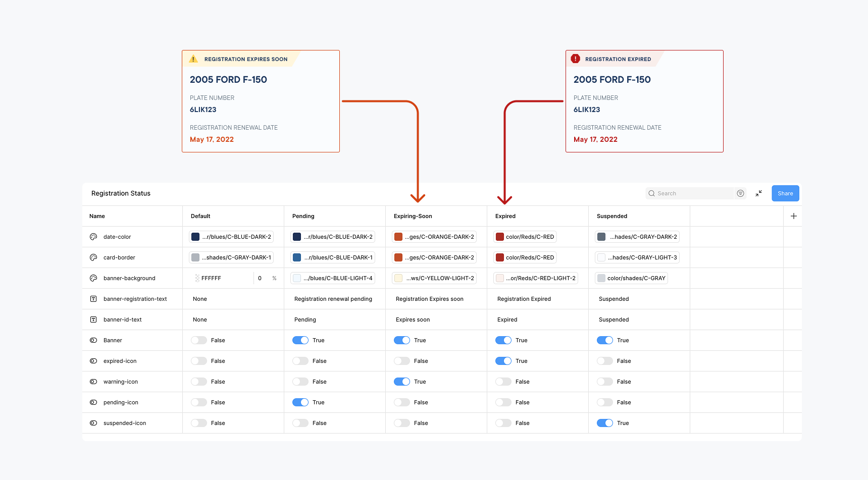Viewport: 868px width, 480px height.
Task: Enable expired-icon in Suspended column
Action: click(x=605, y=361)
